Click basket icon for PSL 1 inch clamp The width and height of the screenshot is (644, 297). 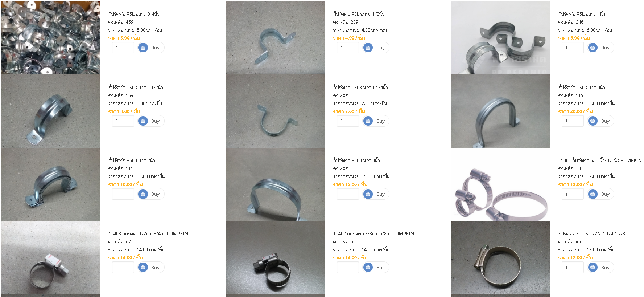click(x=593, y=48)
